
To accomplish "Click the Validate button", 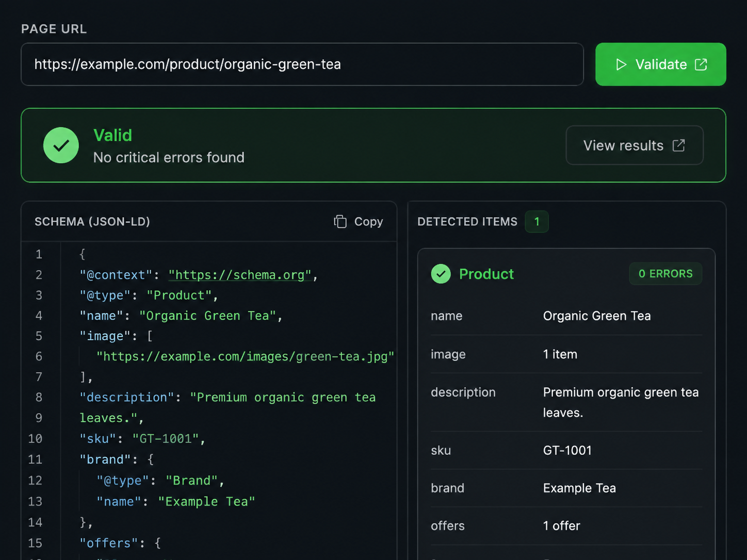I will coord(660,64).
